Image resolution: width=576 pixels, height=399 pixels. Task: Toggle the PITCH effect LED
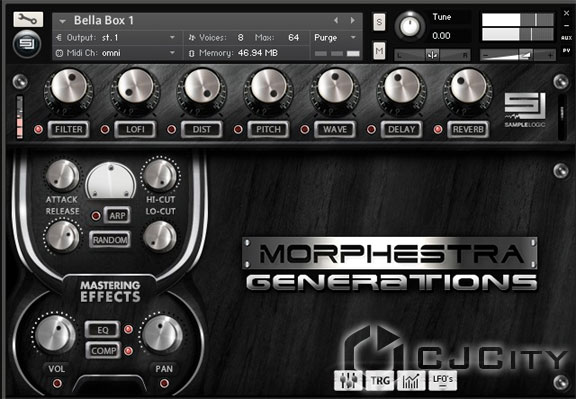(238, 129)
